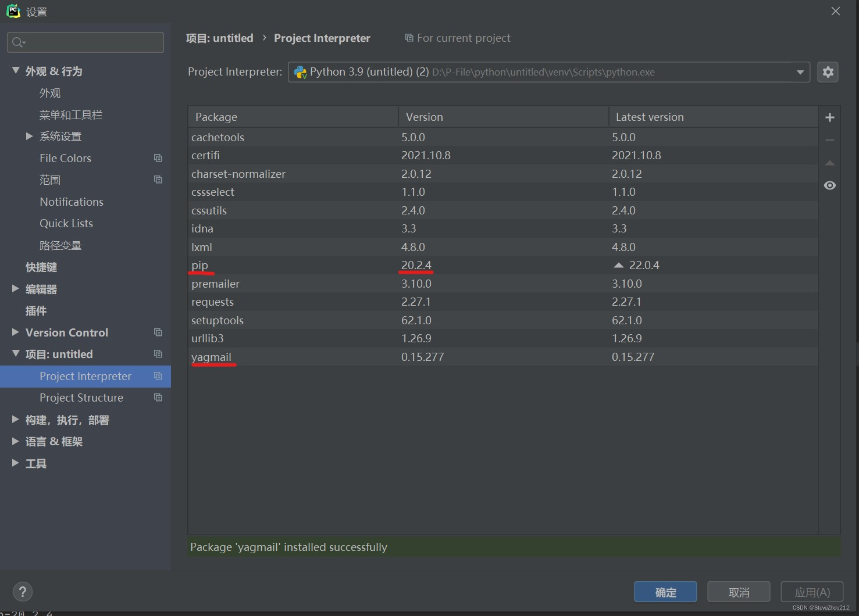Image resolution: width=859 pixels, height=616 pixels.
Task: Click the minus icon to uninstall package
Action: pyautogui.click(x=830, y=140)
